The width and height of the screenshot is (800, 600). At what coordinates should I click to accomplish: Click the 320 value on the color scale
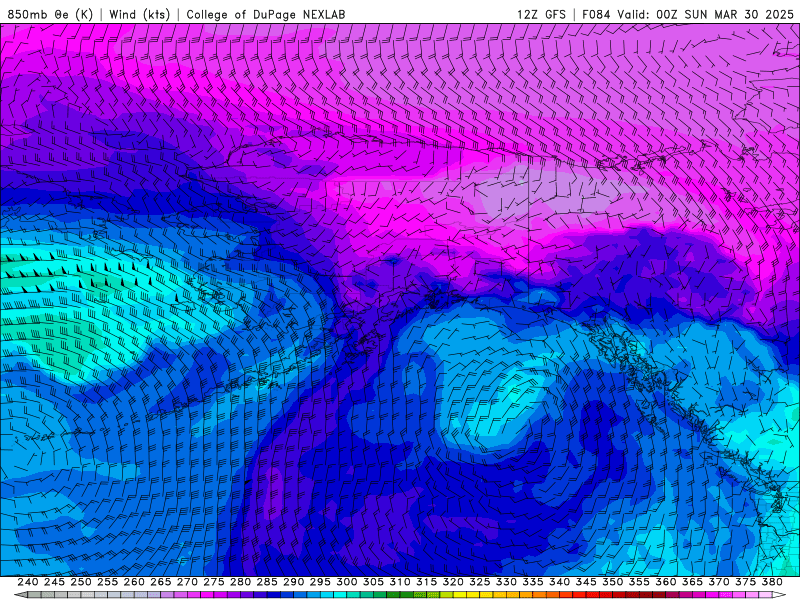tap(453, 582)
